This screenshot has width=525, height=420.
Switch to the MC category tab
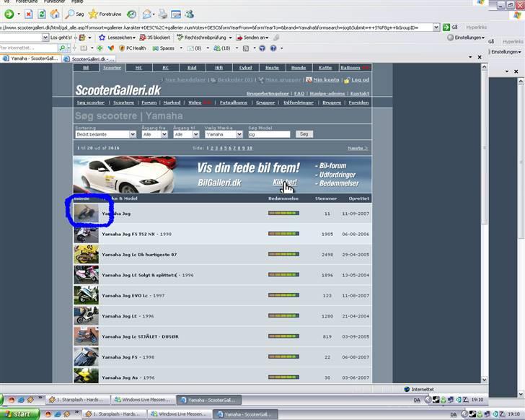coord(138,68)
